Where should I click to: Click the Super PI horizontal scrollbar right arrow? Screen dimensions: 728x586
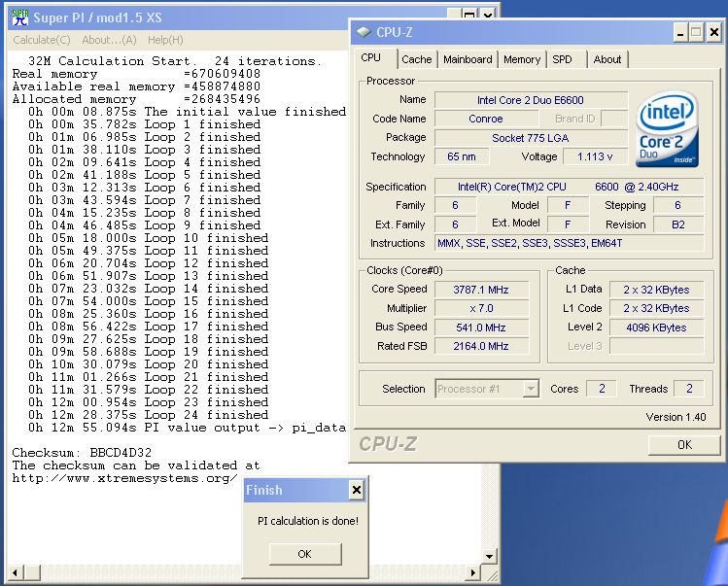coord(473,572)
